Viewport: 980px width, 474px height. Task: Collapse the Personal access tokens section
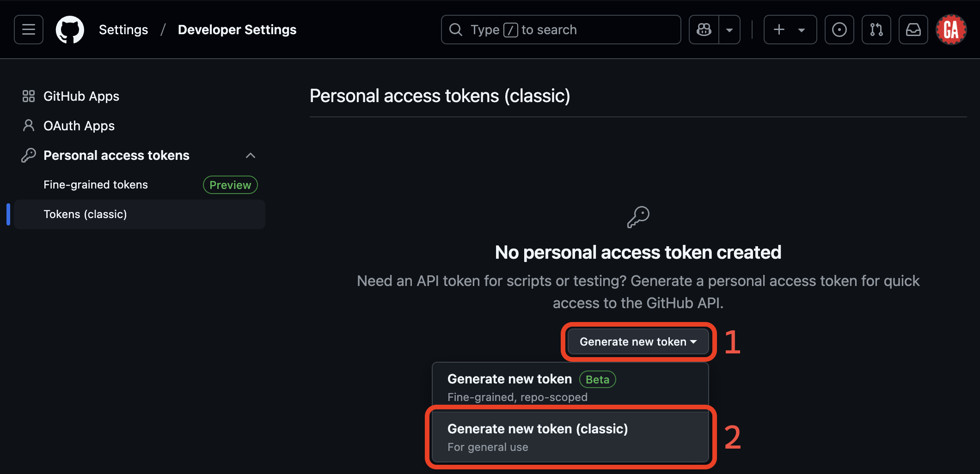251,155
